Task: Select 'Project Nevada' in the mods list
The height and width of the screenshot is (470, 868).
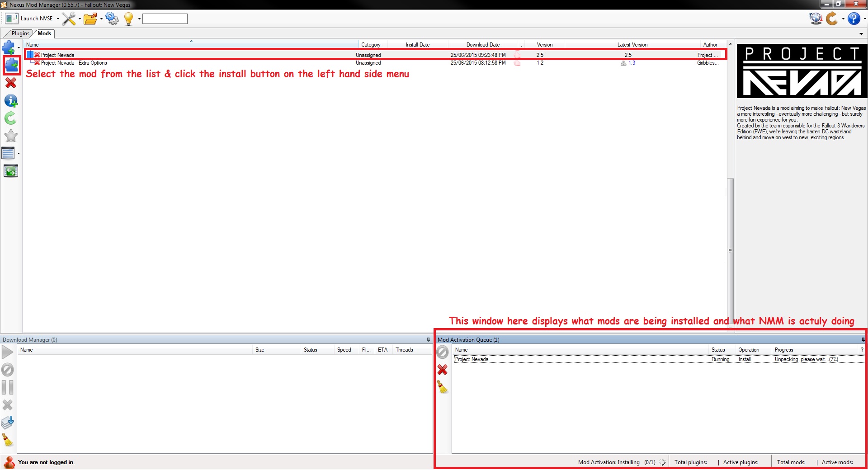Action: (375, 55)
